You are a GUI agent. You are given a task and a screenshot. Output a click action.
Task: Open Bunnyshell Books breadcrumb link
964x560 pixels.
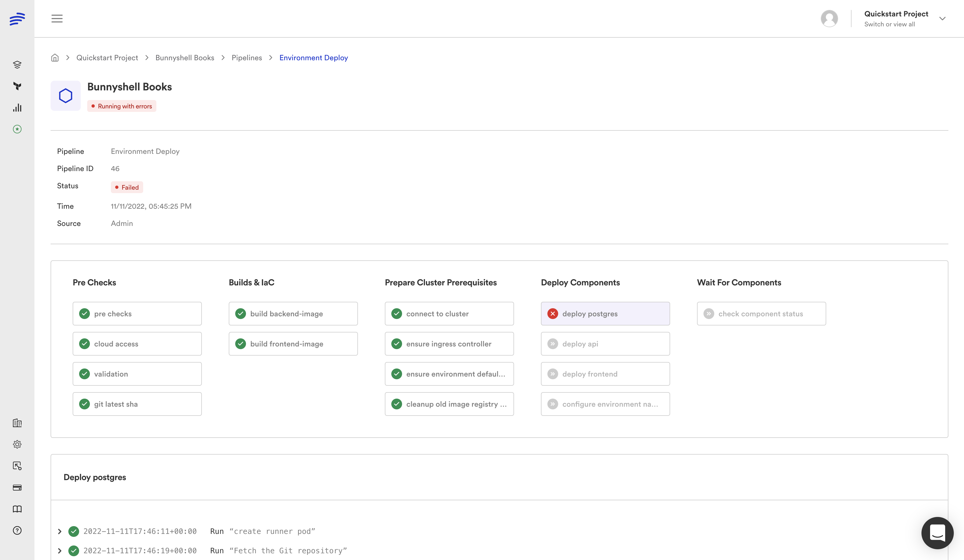pos(184,58)
